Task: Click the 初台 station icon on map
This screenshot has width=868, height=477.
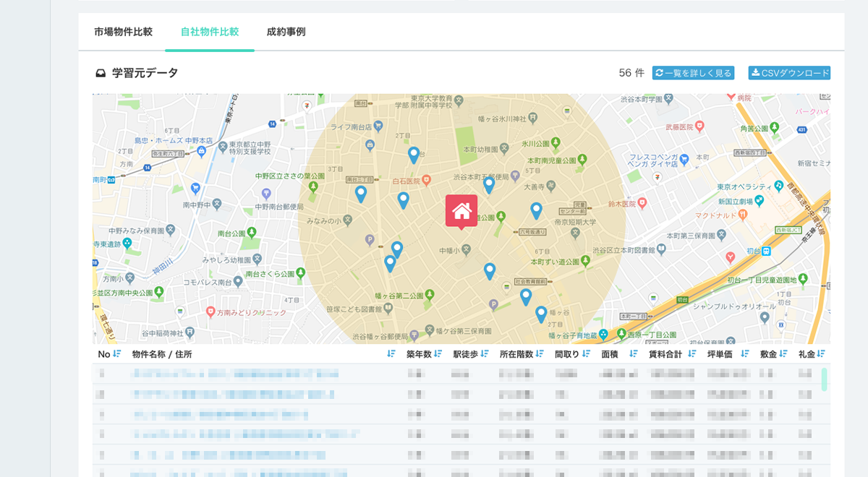Action: click(766, 251)
